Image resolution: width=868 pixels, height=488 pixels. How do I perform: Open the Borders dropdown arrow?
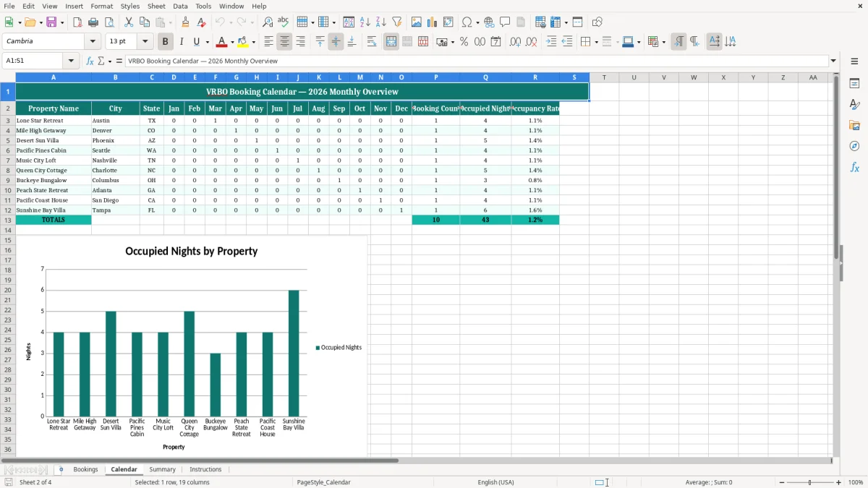pyautogui.click(x=597, y=42)
